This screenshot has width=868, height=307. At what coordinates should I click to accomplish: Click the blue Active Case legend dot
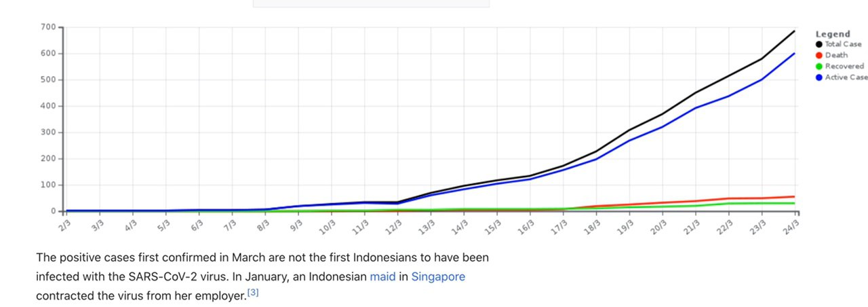(819, 77)
